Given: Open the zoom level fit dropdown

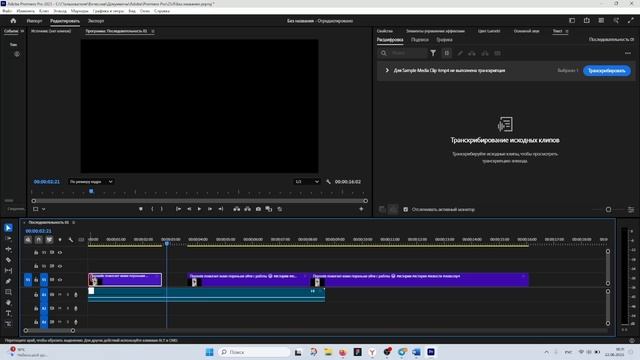Looking at the screenshot, I should tap(91, 182).
